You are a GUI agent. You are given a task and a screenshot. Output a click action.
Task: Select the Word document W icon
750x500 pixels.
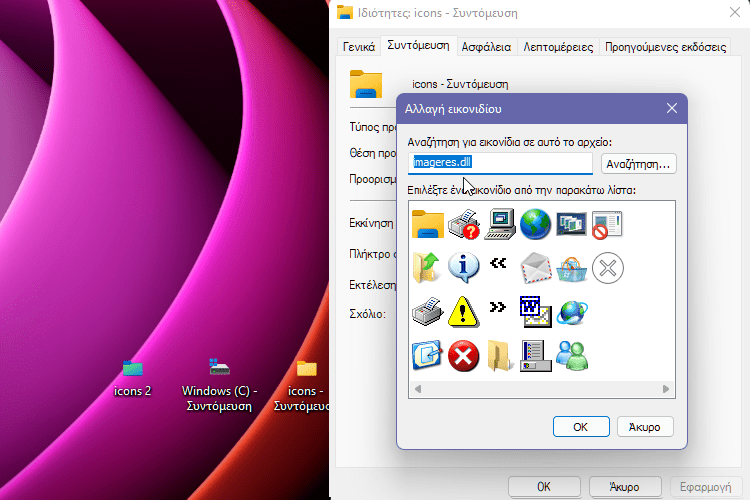(x=535, y=311)
